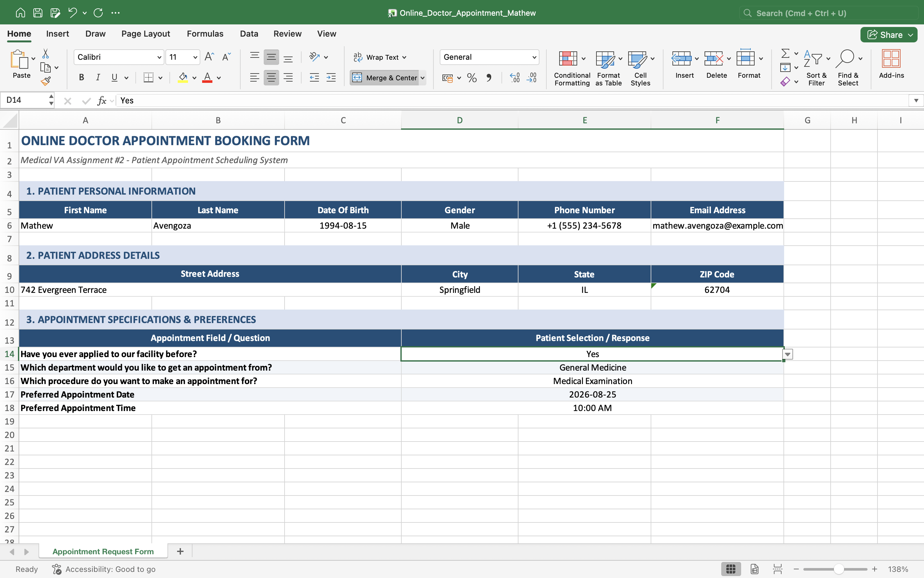Click the Undo arrow icon
The image size is (924, 578).
point(73,13)
